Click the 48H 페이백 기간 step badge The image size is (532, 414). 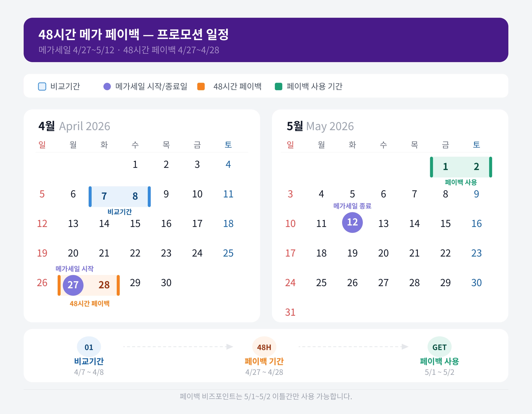coord(264,347)
